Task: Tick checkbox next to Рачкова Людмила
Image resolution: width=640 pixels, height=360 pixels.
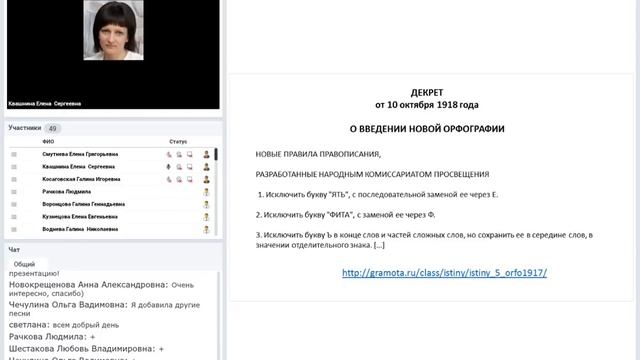Action: (x=14, y=192)
